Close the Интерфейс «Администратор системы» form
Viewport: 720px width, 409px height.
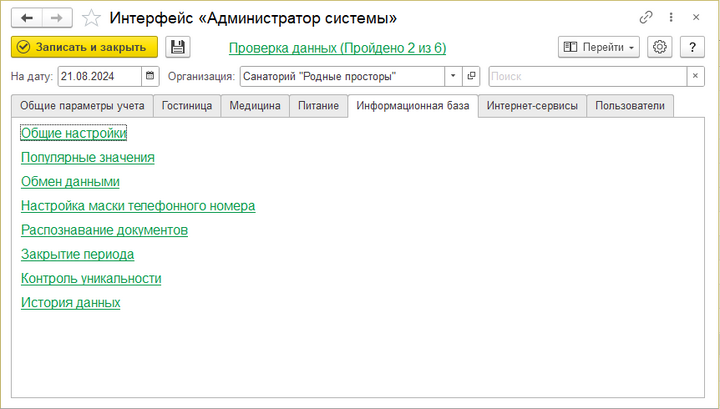click(x=696, y=17)
